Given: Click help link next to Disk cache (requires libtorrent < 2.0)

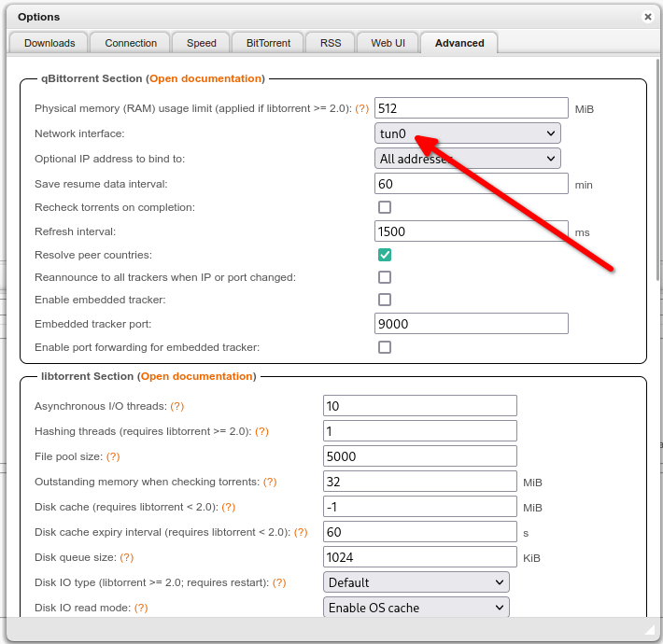Looking at the screenshot, I should (x=229, y=507).
